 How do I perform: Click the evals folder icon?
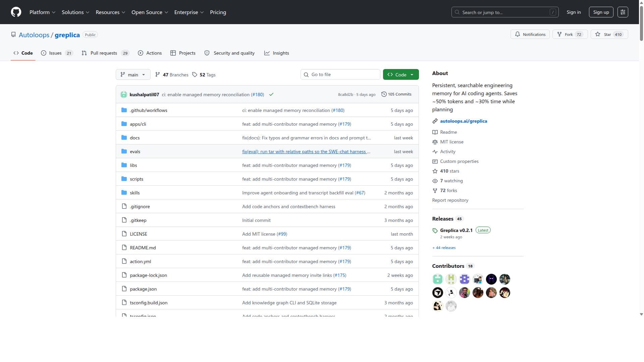[x=124, y=152]
